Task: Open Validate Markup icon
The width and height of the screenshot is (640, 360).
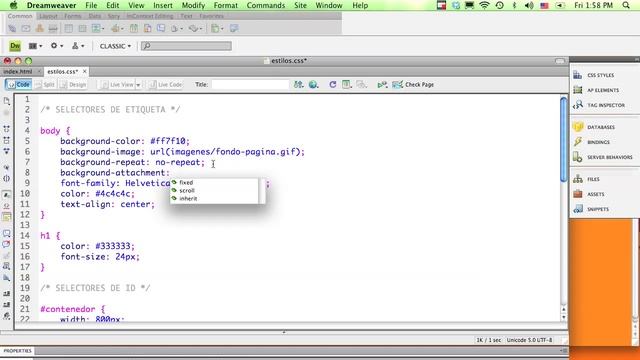Action: pyautogui.click(x=382, y=84)
